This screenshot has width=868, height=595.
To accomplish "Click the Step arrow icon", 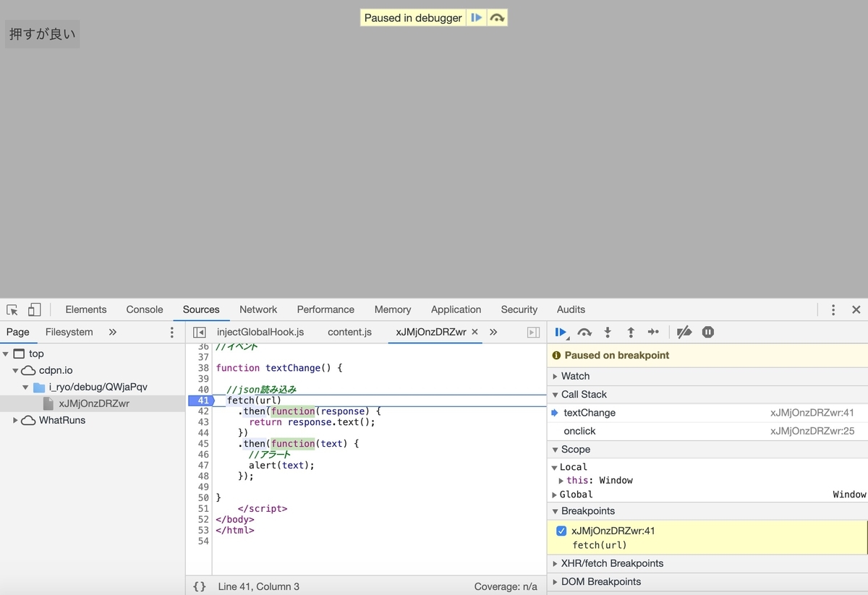I will pos(653,333).
